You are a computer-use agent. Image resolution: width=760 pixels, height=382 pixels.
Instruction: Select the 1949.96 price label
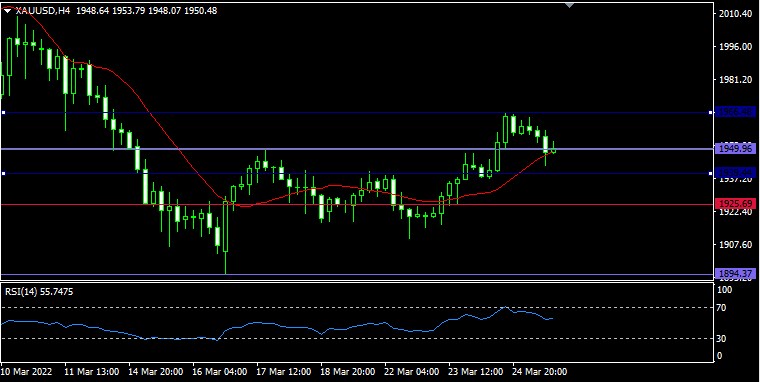(735, 149)
